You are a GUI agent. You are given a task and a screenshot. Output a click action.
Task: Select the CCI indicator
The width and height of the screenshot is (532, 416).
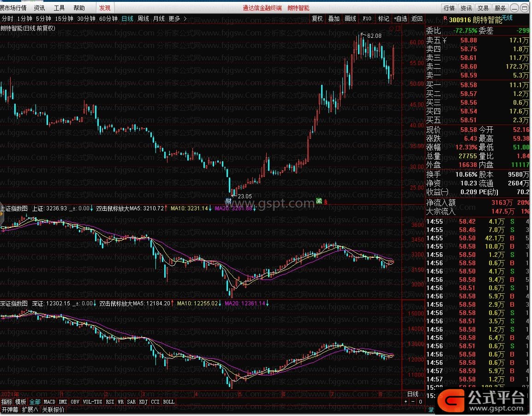pos(155,402)
